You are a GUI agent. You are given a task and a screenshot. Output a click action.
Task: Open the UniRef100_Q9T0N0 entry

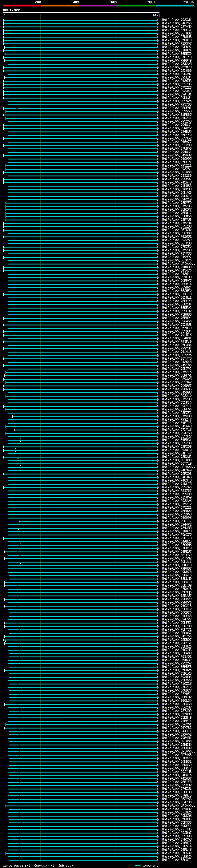point(177,26)
